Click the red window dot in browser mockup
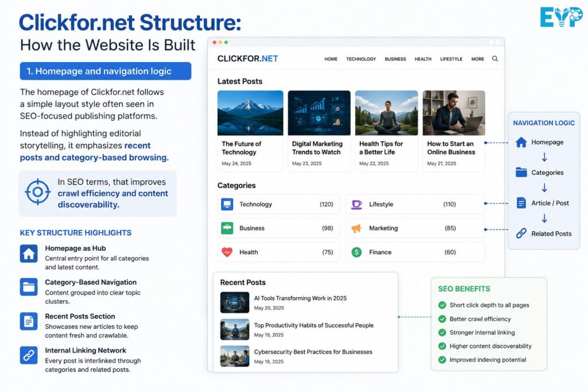Screen dimensions: 588x392 215,42
